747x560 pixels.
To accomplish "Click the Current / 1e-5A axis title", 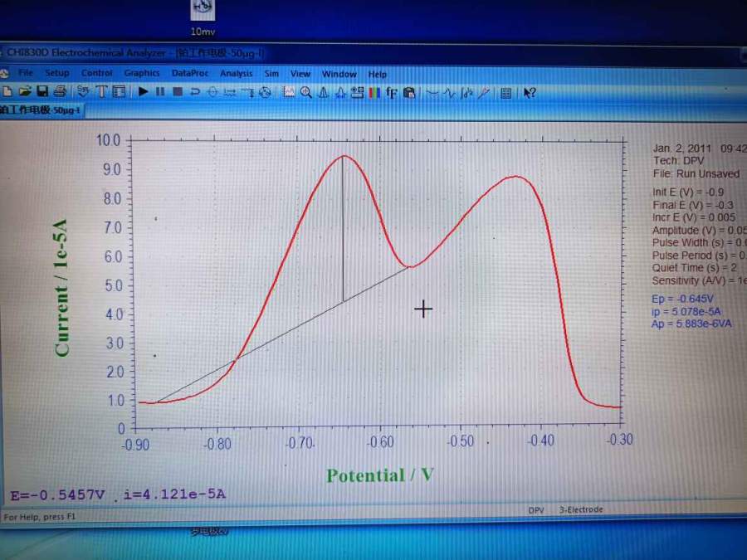I will tap(61, 288).
